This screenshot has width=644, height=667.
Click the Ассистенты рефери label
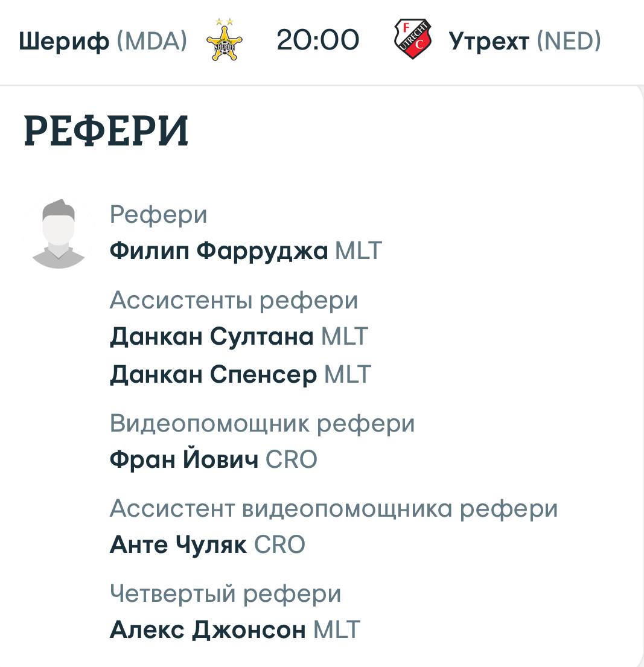pyautogui.click(x=234, y=301)
